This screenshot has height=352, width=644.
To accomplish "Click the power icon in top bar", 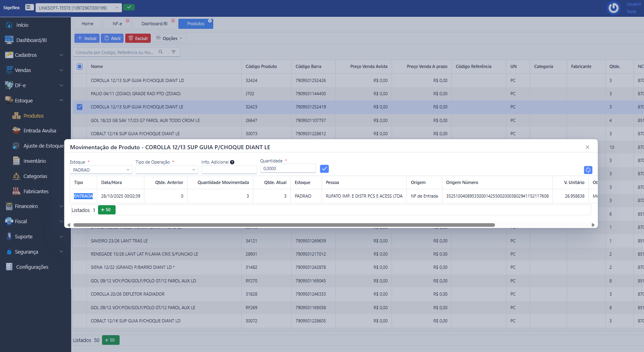I will [x=613, y=8].
